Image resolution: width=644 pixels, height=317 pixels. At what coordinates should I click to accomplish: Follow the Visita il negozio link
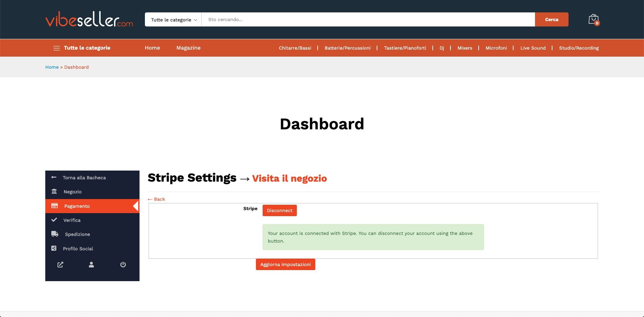(289, 178)
